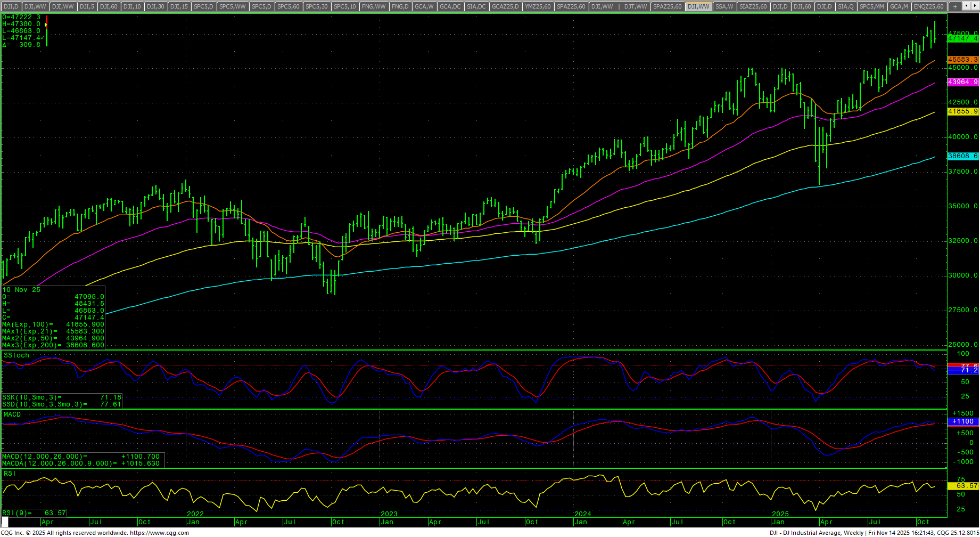Click the SStoch study label
The height and width of the screenshot is (537, 980).
[17, 355]
